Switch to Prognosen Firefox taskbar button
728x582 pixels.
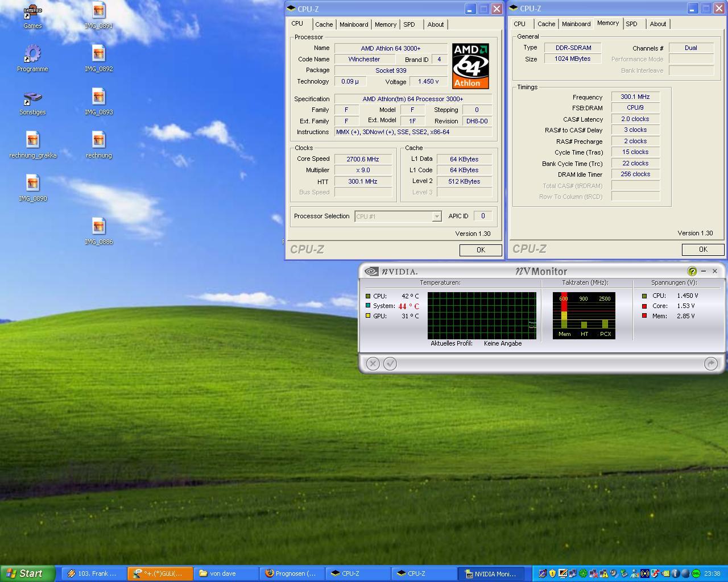pyautogui.click(x=292, y=573)
